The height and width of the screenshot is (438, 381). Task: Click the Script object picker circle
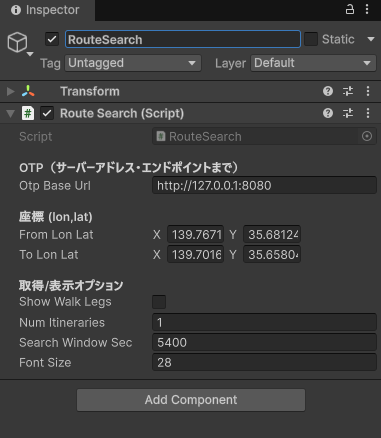367,136
